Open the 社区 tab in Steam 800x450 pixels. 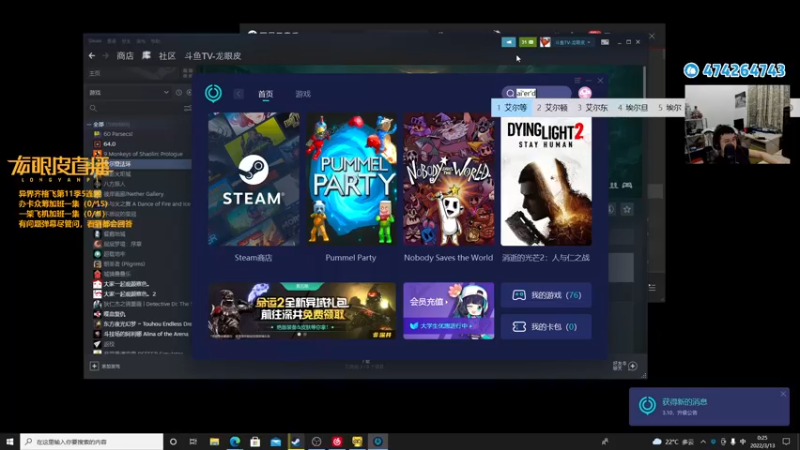click(167, 56)
